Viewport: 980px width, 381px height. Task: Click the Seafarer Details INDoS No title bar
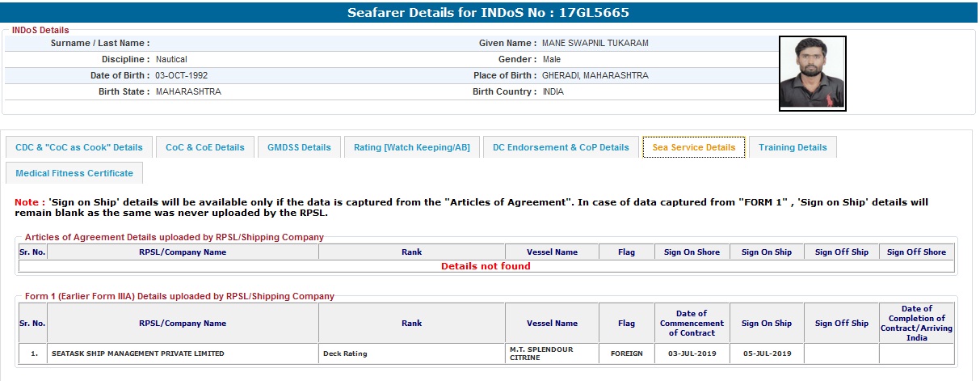click(488, 13)
